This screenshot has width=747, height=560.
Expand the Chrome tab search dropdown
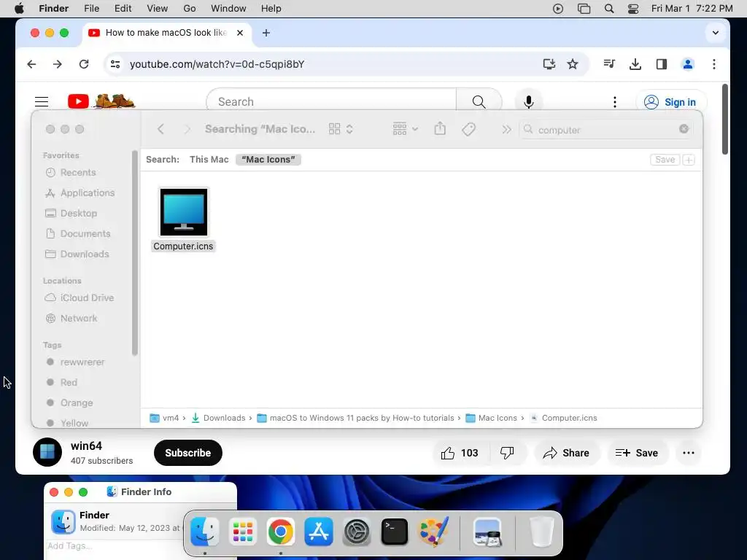[715, 33]
